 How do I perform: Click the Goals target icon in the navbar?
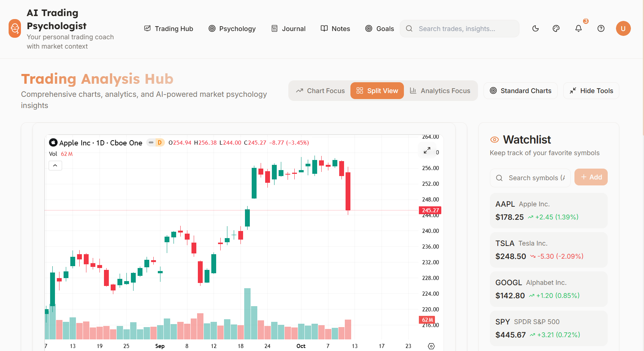pos(368,28)
